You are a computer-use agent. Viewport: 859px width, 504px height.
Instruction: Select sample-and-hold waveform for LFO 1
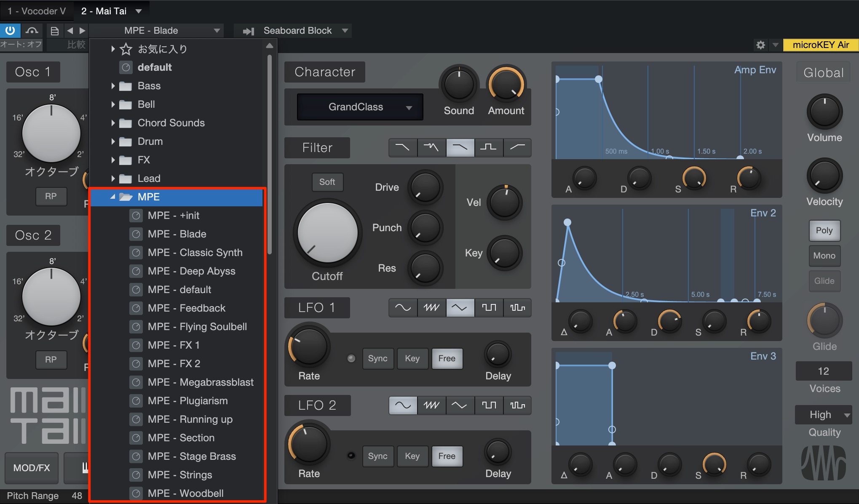517,307
